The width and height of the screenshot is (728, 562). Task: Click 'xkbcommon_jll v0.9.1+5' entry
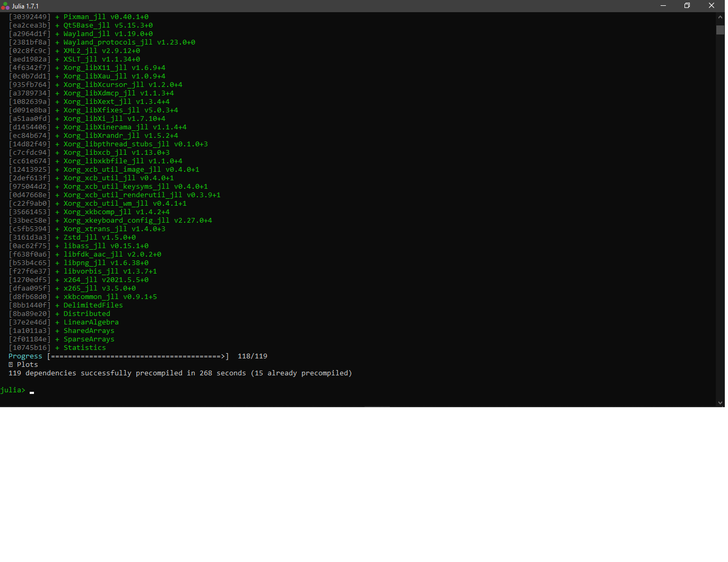tap(110, 297)
